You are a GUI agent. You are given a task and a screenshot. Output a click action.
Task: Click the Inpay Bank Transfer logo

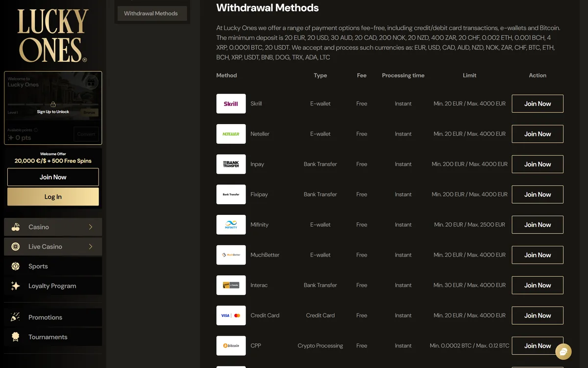coord(231,164)
